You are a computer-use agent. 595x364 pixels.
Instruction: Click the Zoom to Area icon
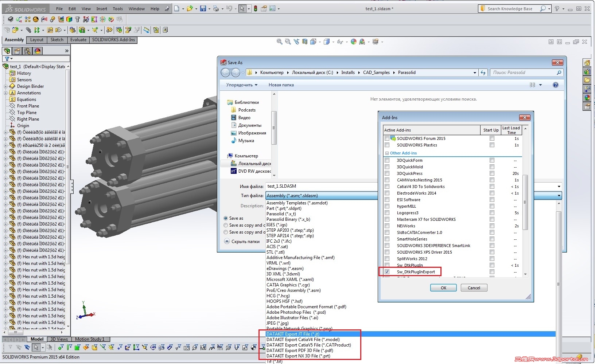288,42
